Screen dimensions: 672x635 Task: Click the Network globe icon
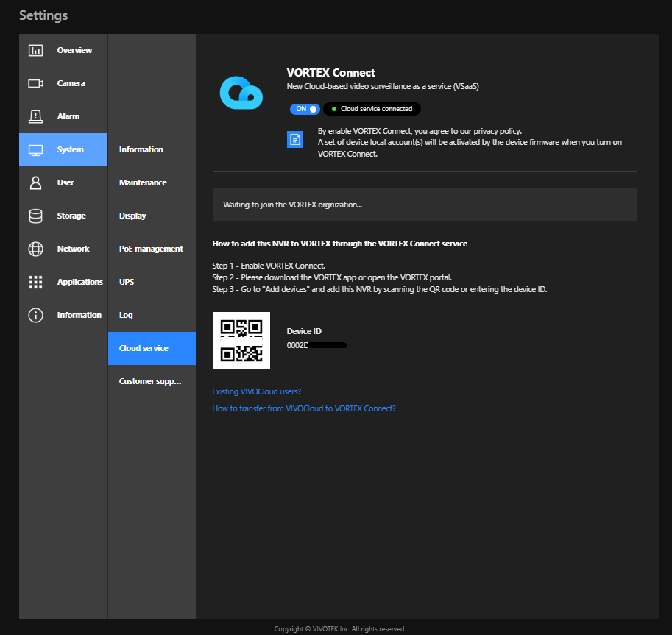[x=35, y=249]
